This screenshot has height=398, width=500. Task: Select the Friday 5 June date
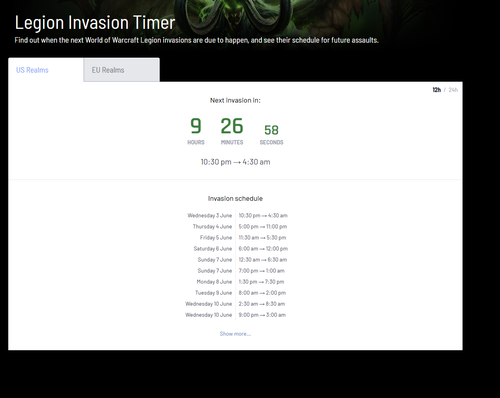tap(216, 238)
